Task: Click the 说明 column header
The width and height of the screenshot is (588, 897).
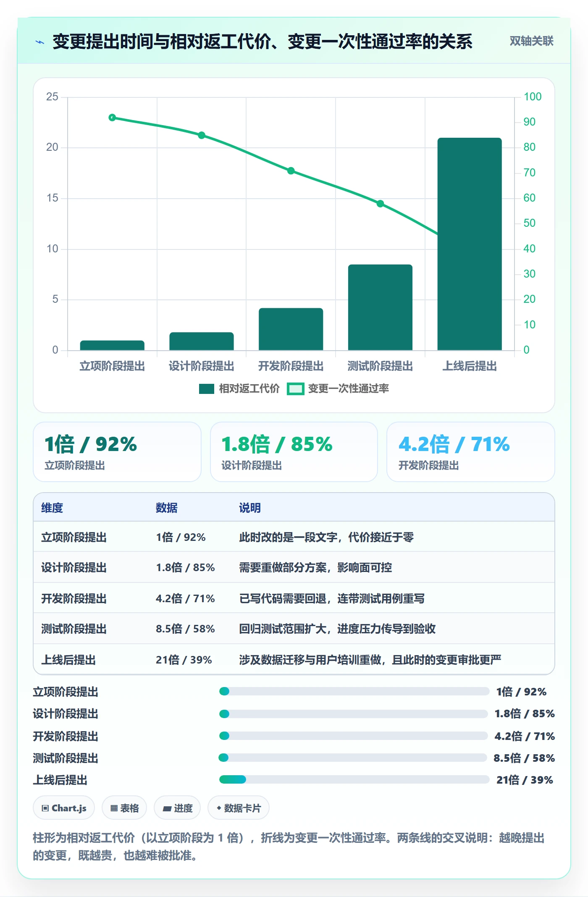Action: [250, 508]
